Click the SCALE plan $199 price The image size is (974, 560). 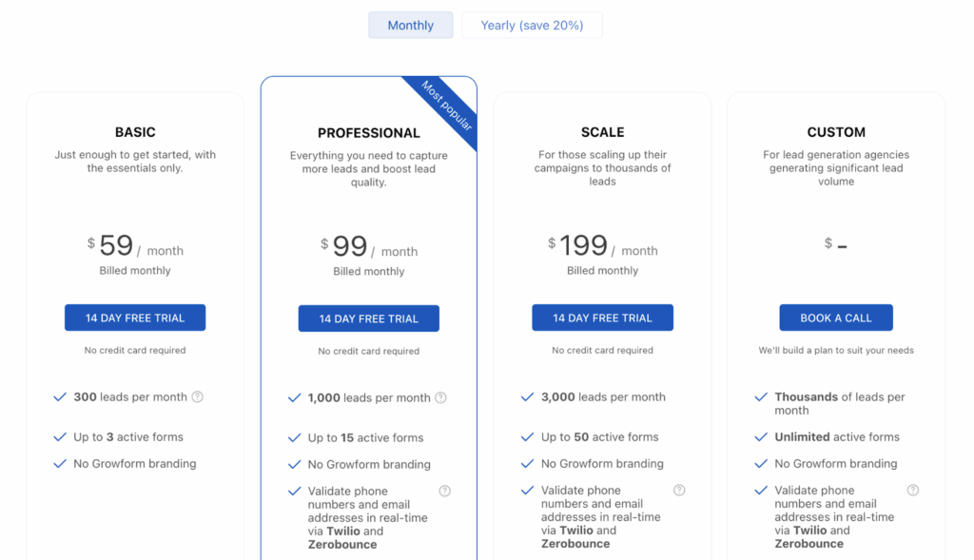[577, 245]
